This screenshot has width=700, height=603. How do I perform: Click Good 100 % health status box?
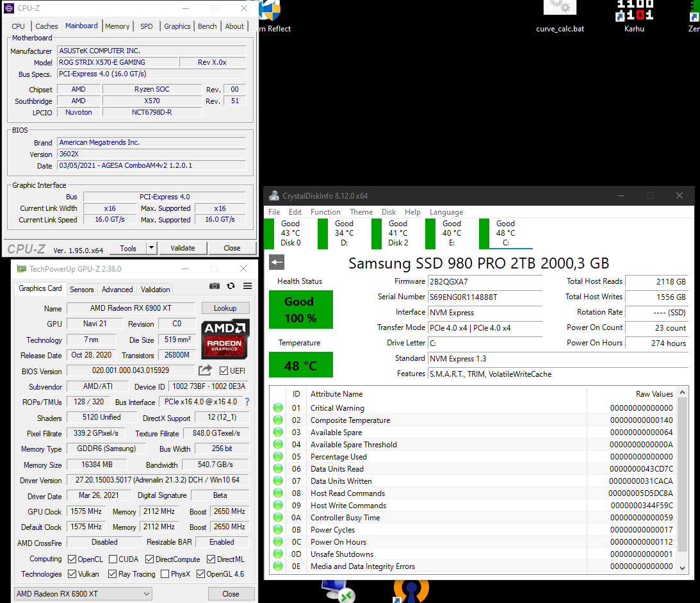tap(301, 310)
